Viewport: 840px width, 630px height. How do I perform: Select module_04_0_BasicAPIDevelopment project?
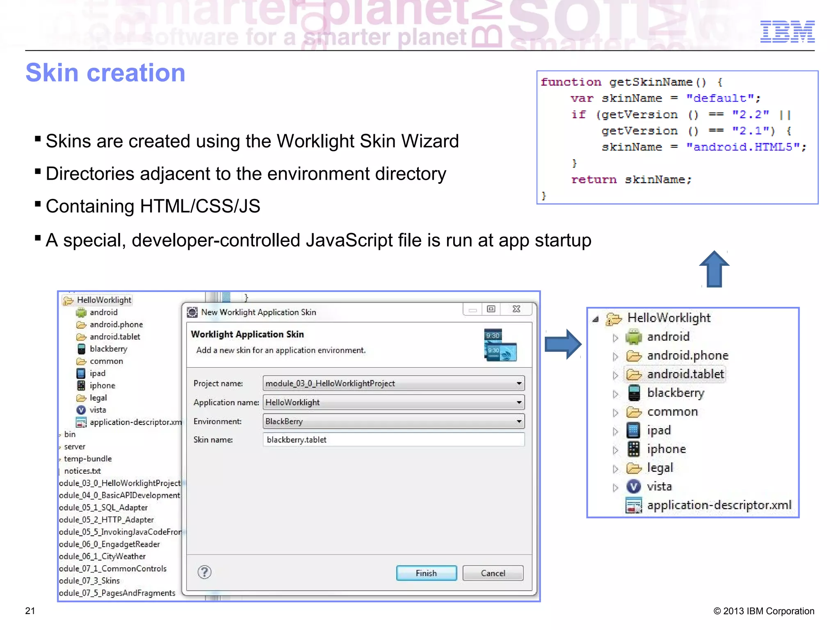(120, 495)
